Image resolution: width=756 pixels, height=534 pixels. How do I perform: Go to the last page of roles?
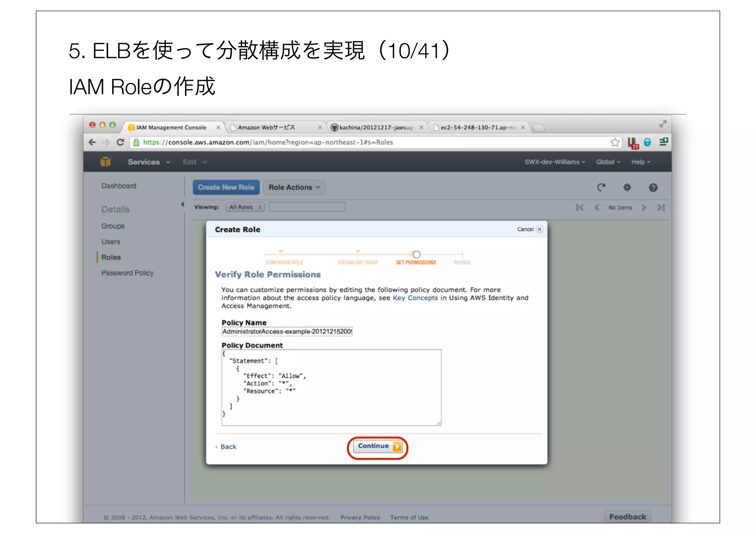pos(661,207)
